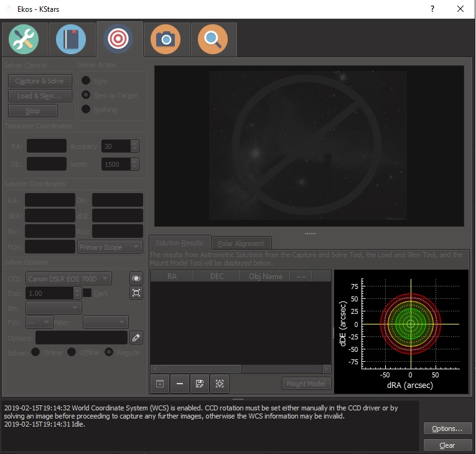Expand the Canon DSLR EOS 700D dropdown
The height and width of the screenshot is (454, 476).
68,278
